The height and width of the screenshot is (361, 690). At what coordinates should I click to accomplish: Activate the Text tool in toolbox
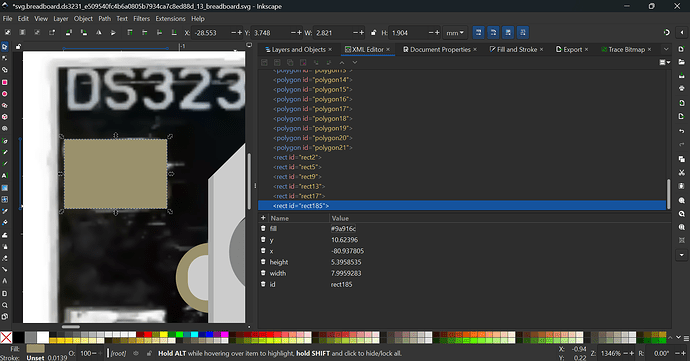pos(5,176)
